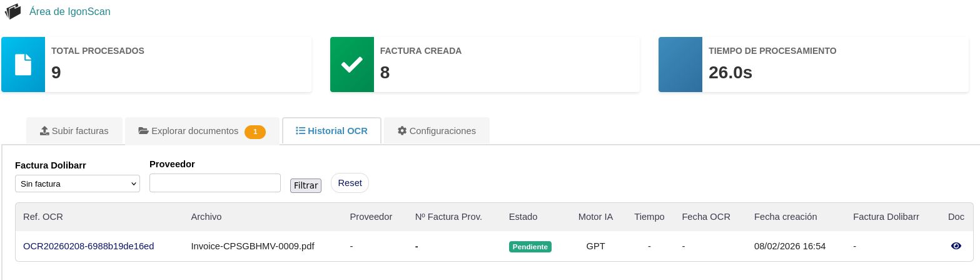
Task: Click the blue Tiempo de Procesamiento tile
Action: [680, 65]
